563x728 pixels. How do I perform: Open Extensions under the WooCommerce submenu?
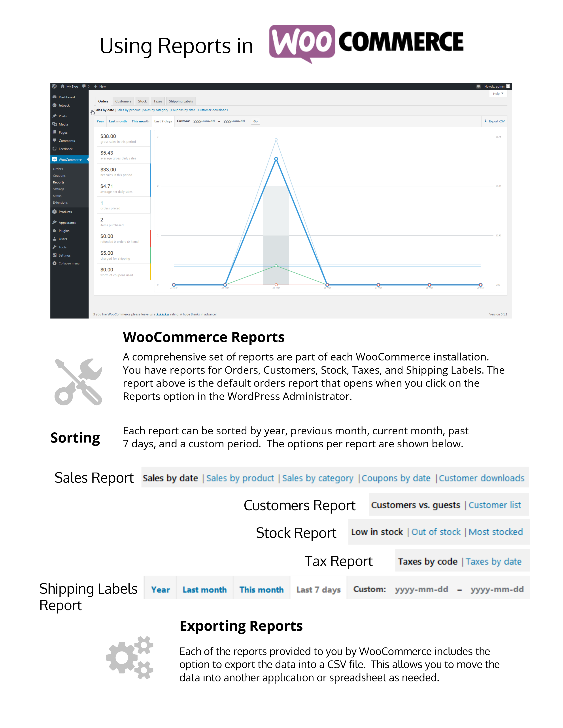(60, 203)
